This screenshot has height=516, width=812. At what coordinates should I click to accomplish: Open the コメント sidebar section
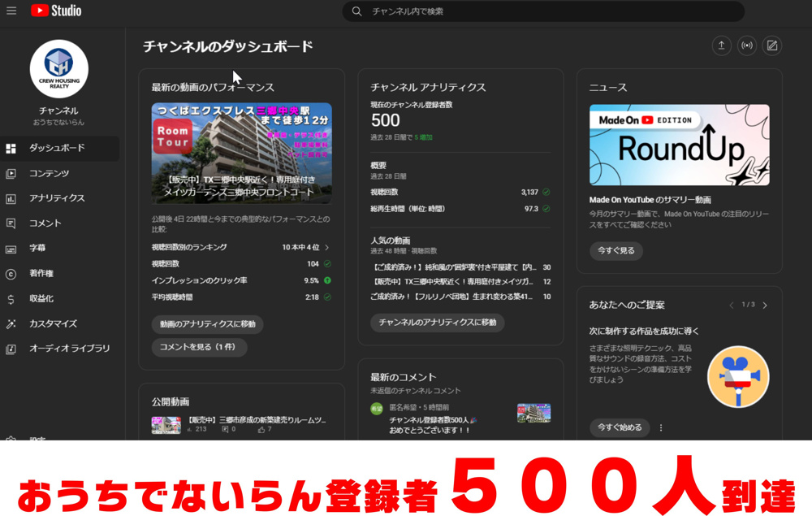tap(47, 222)
